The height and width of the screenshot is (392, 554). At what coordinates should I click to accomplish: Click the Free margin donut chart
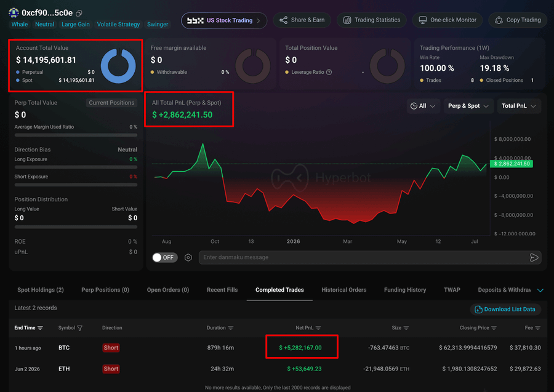coord(252,66)
